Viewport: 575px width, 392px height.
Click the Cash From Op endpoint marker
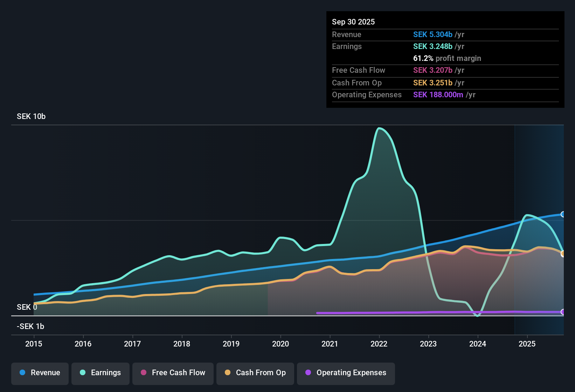click(x=563, y=253)
